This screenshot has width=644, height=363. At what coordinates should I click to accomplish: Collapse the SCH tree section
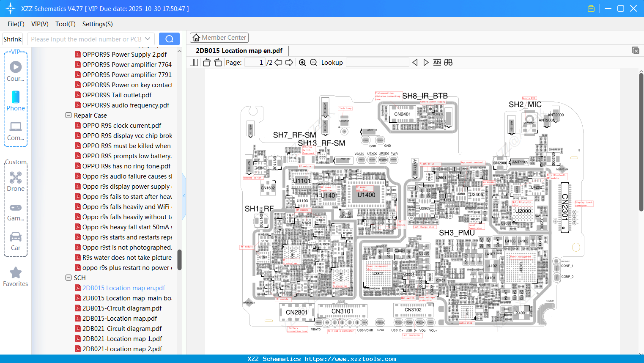click(69, 278)
